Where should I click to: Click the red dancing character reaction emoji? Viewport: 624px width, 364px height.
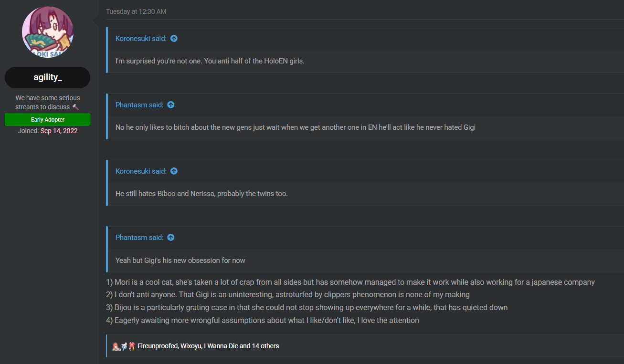pos(131,346)
